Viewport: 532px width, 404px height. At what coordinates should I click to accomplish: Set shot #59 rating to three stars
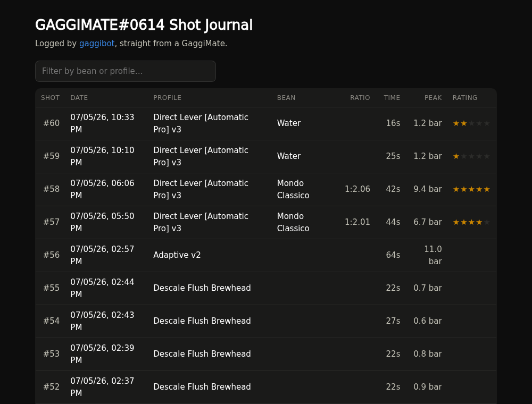[471, 156]
